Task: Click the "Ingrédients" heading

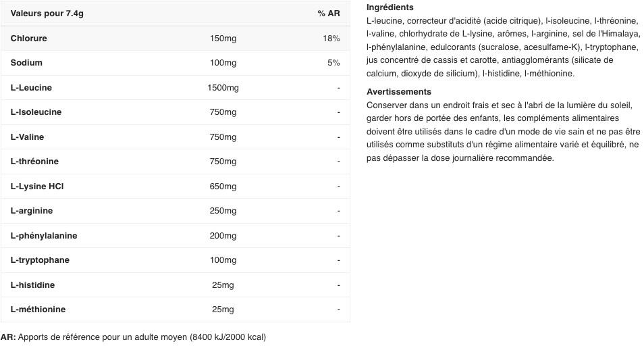Action: click(390, 7)
